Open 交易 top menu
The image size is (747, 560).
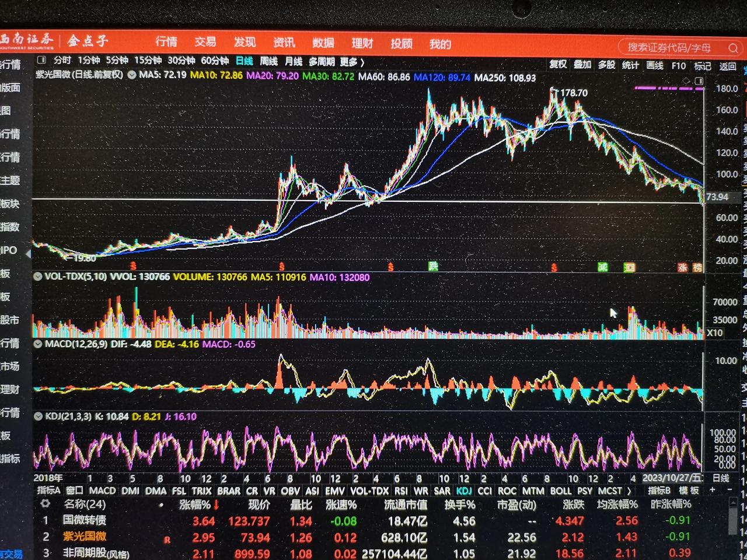pos(205,41)
